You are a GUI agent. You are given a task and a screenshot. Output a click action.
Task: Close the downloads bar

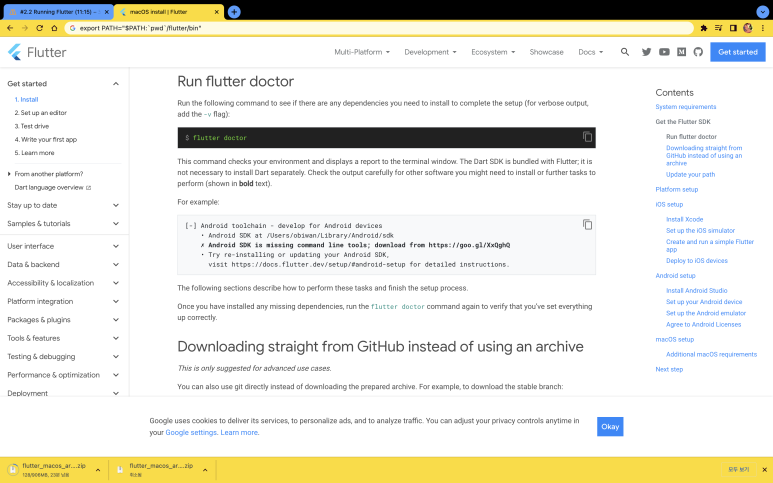[x=764, y=470]
